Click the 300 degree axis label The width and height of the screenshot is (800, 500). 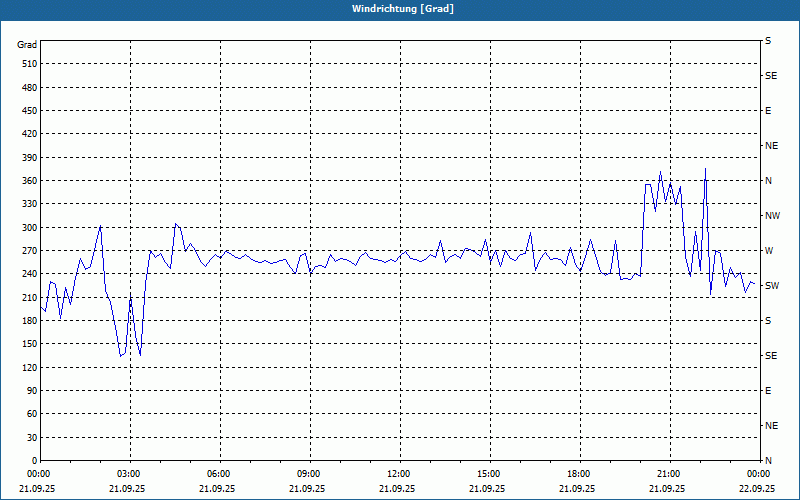30,227
